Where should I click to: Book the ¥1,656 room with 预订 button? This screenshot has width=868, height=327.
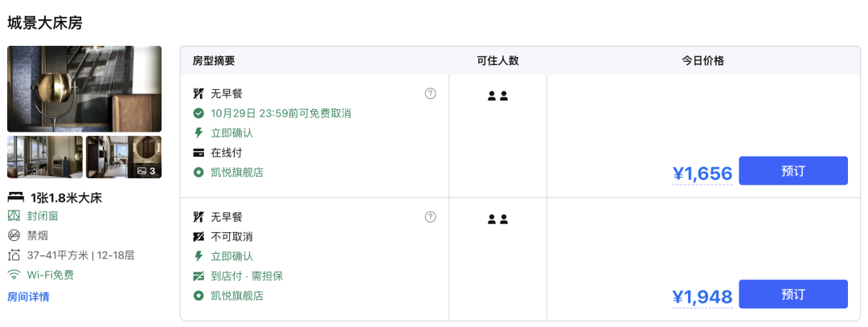click(792, 171)
